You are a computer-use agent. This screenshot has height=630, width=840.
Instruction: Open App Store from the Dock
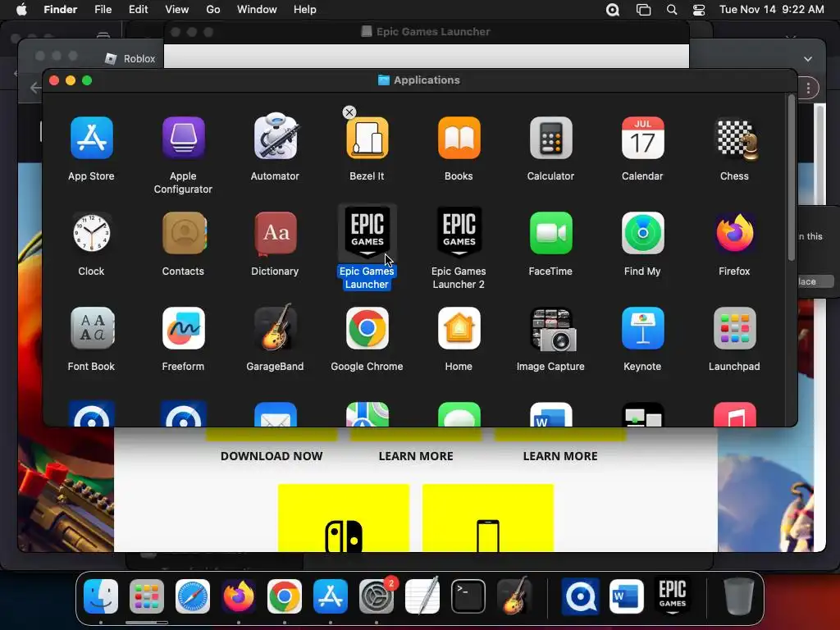point(331,596)
